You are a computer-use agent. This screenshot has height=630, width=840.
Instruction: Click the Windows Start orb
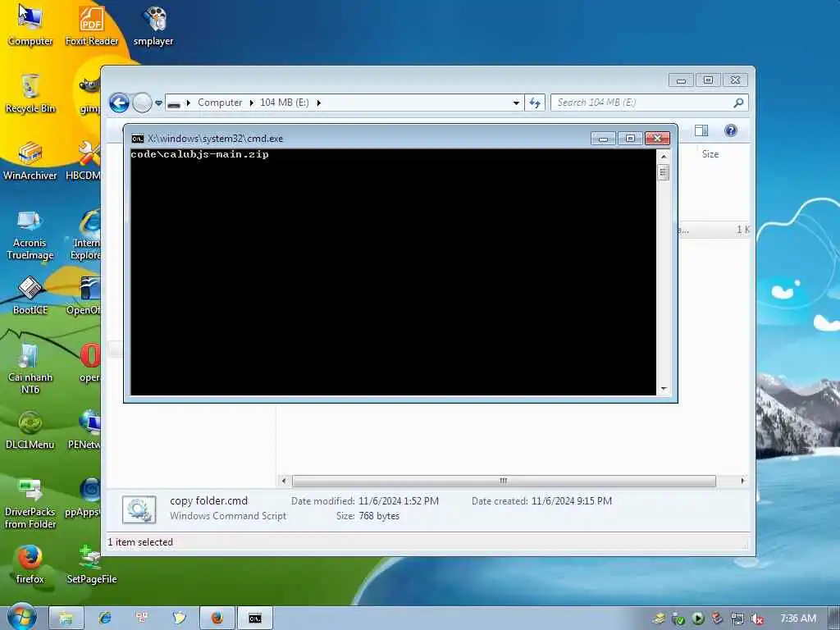(21, 617)
